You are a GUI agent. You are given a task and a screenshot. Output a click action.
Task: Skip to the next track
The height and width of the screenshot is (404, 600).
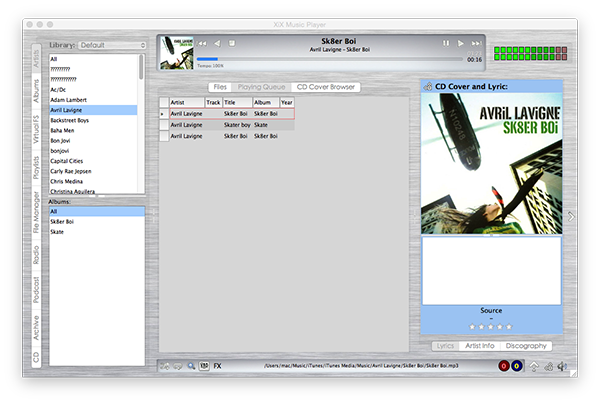pos(476,43)
